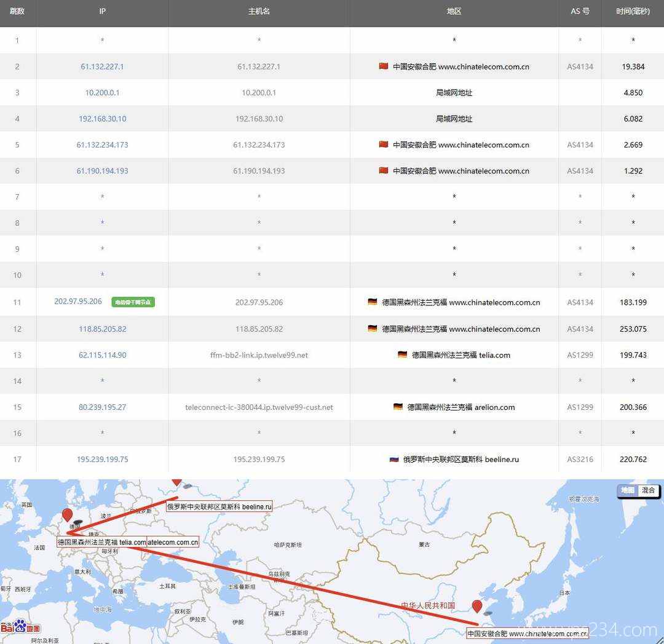Screen dimensions: 664x644
Task: Click latency value 199.743
Action: coord(633,355)
